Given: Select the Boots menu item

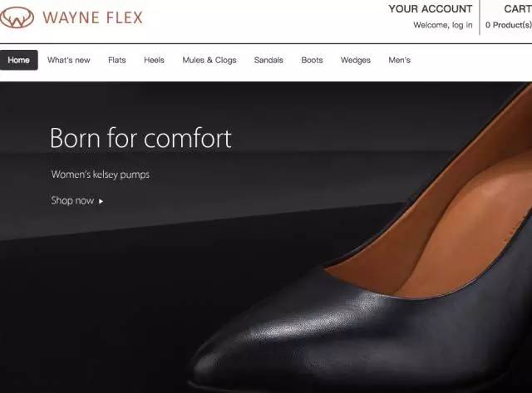Looking at the screenshot, I should coord(312,60).
